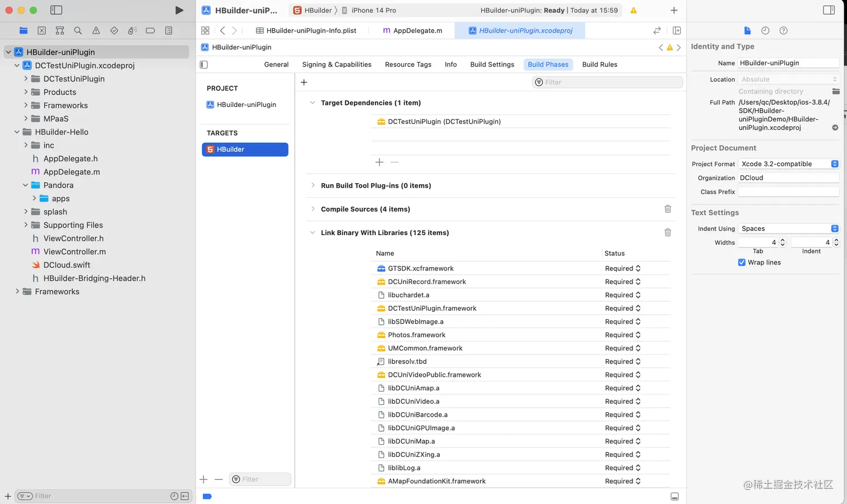Open the Indent Using dropdown
This screenshot has width=847, height=504.
coord(789,228)
